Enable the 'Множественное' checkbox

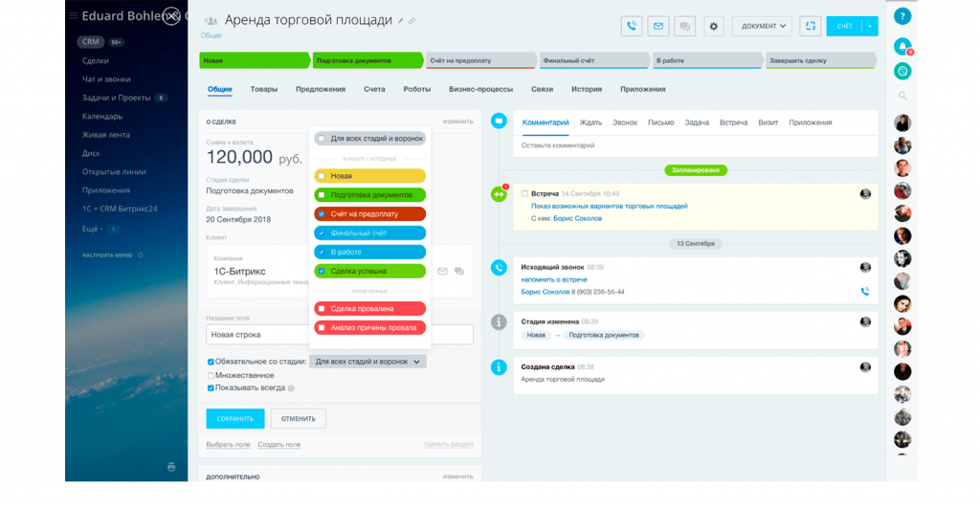[x=211, y=375]
